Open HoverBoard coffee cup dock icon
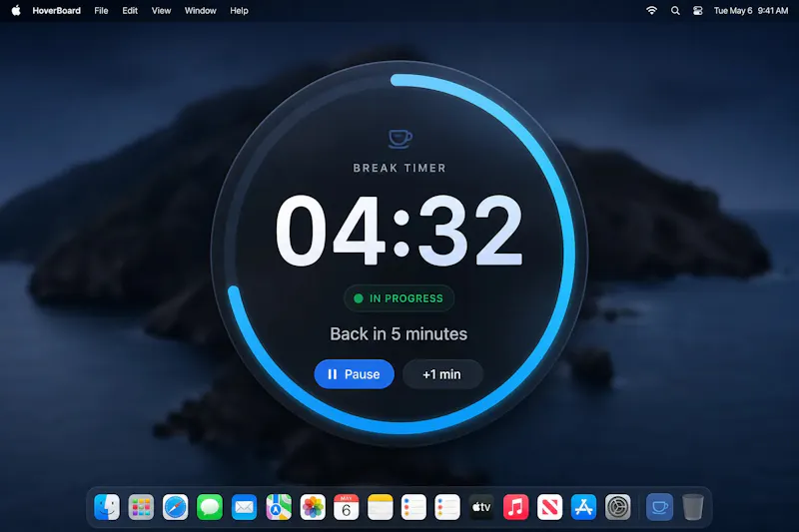 (x=659, y=507)
